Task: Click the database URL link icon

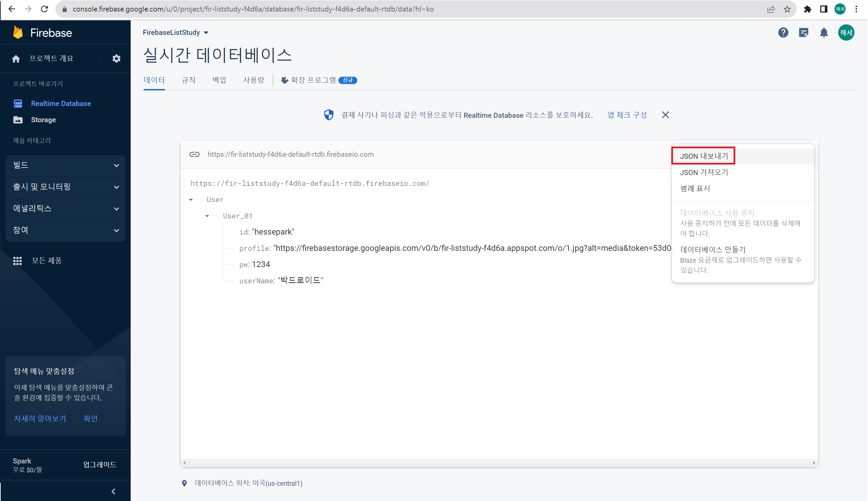Action: pyautogui.click(x=194, y=154)
